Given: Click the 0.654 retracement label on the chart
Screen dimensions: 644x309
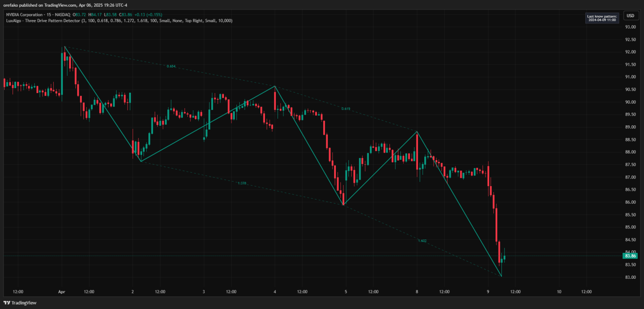Looking at the screenshot, I should (x=171, y=65).
